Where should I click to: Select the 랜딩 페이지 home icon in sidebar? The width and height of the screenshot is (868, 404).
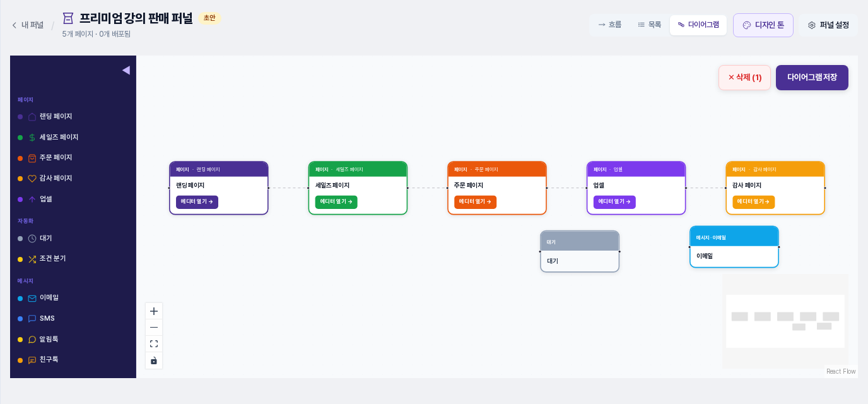[32, 117]
